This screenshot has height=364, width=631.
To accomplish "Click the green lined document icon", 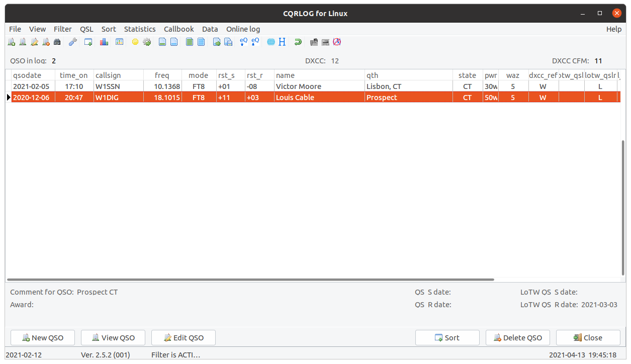I will pyautogui.click(x=190, y=42).
